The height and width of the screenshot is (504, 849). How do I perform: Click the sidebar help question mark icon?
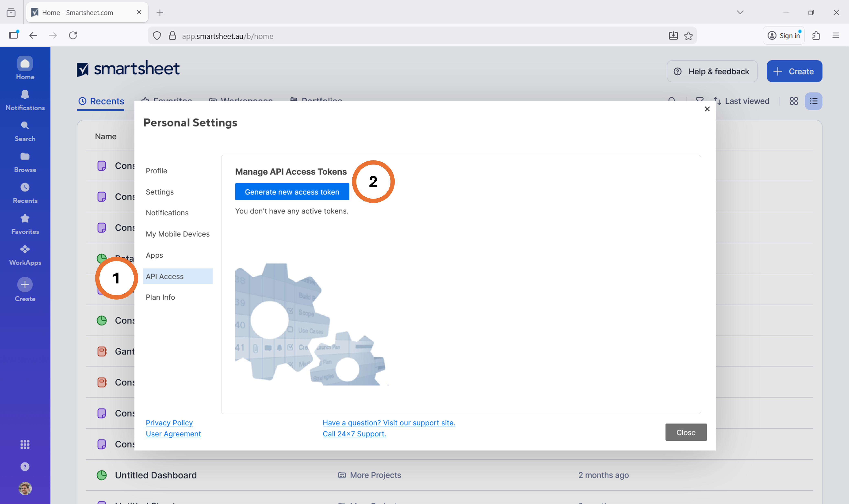pos(25,467)
